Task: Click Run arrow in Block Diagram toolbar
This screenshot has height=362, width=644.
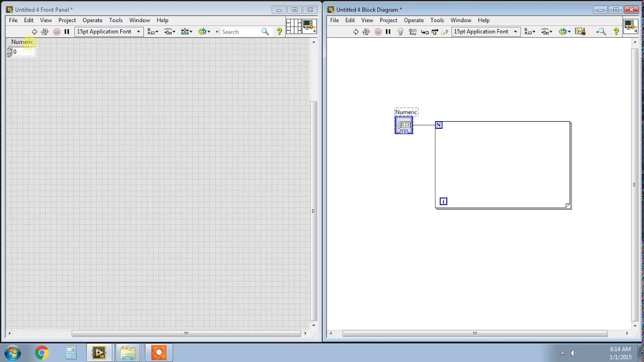Action: click(x=356, y=32)
